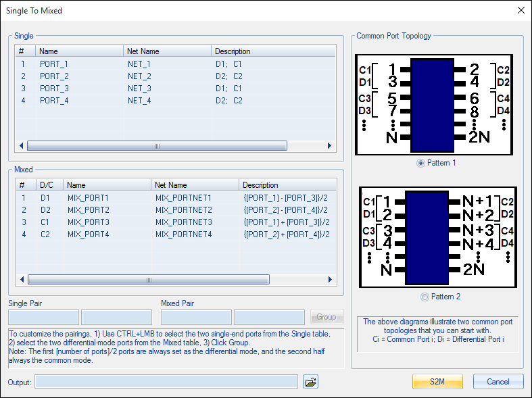
Task: Select the Pattern 1 radio button
Action: tap(422, 163)
